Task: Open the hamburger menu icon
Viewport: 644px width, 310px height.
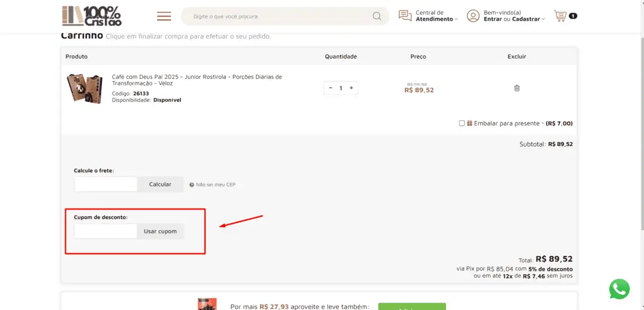Action: click(164, 16)
